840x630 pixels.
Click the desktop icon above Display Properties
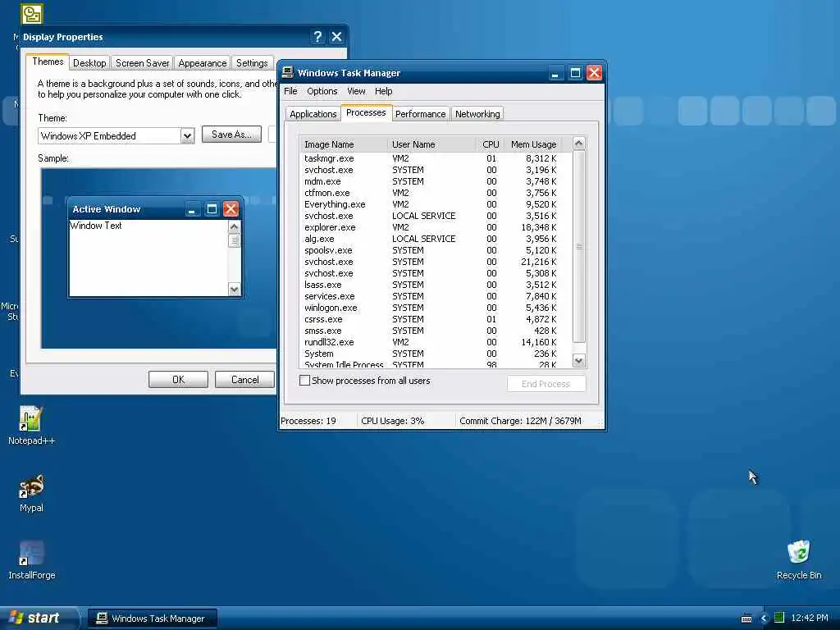pyautogui.click(x=32, y=13)
